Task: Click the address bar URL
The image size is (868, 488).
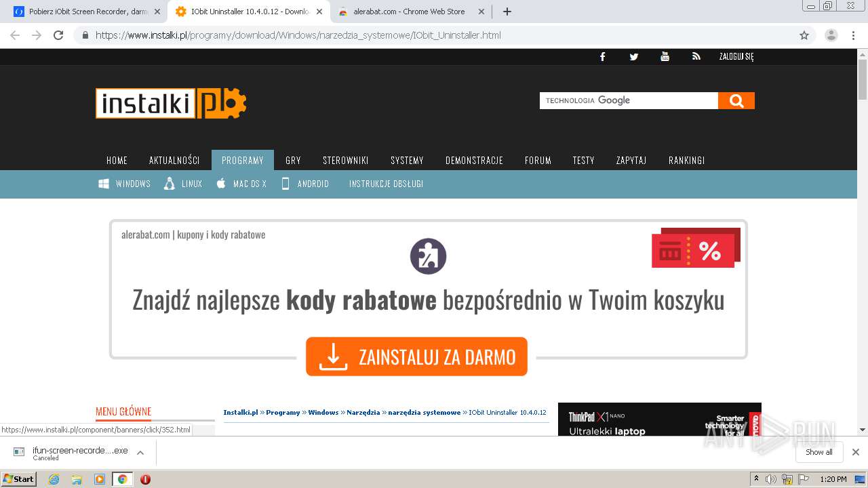Action: coord(298,35)
